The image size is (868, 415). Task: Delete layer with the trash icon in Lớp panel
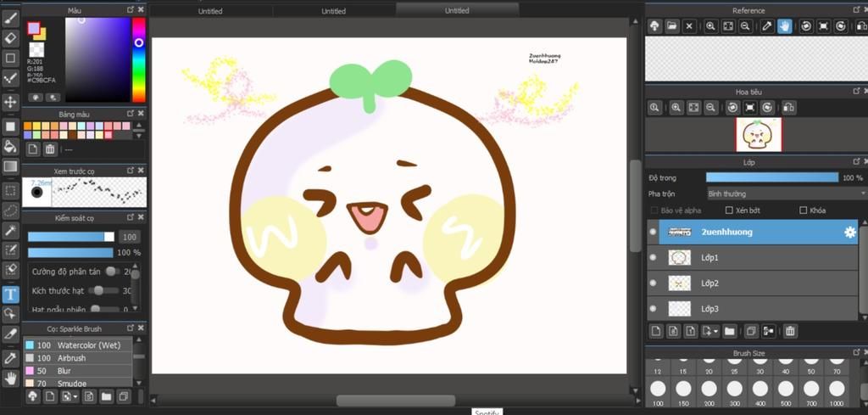(791, 331)
